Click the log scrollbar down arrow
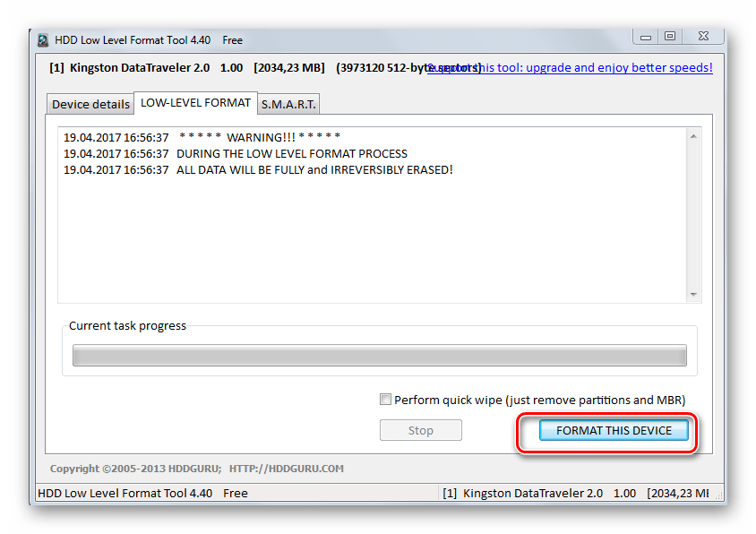Screen dimensions: 756x534 (693, 294)
